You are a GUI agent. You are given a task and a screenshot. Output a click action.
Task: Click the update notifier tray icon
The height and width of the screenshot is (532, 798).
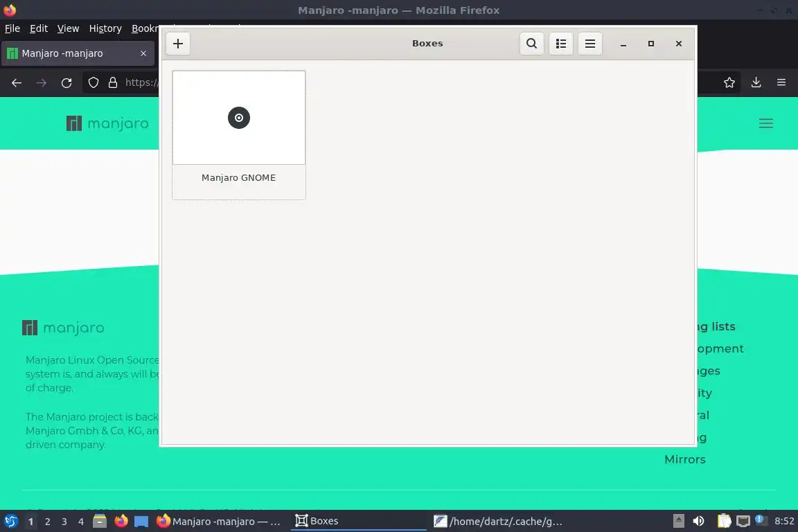pyautogui.click(x=759, y=520)
